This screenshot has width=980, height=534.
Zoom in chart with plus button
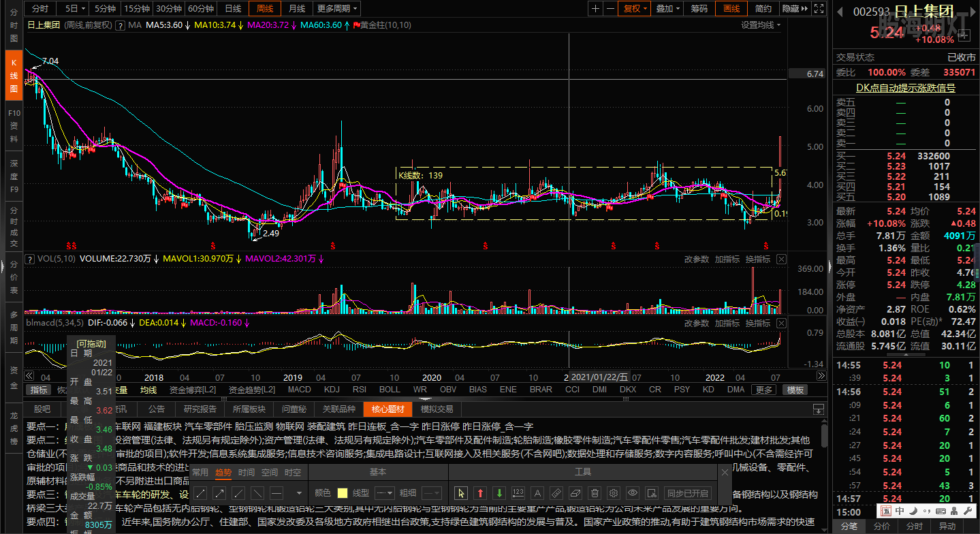tap(596, 8)
